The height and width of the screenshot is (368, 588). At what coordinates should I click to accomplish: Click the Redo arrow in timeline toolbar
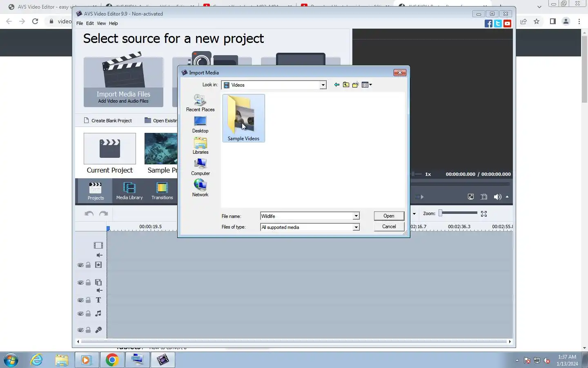pyautogui.click(x=104, y=213)
